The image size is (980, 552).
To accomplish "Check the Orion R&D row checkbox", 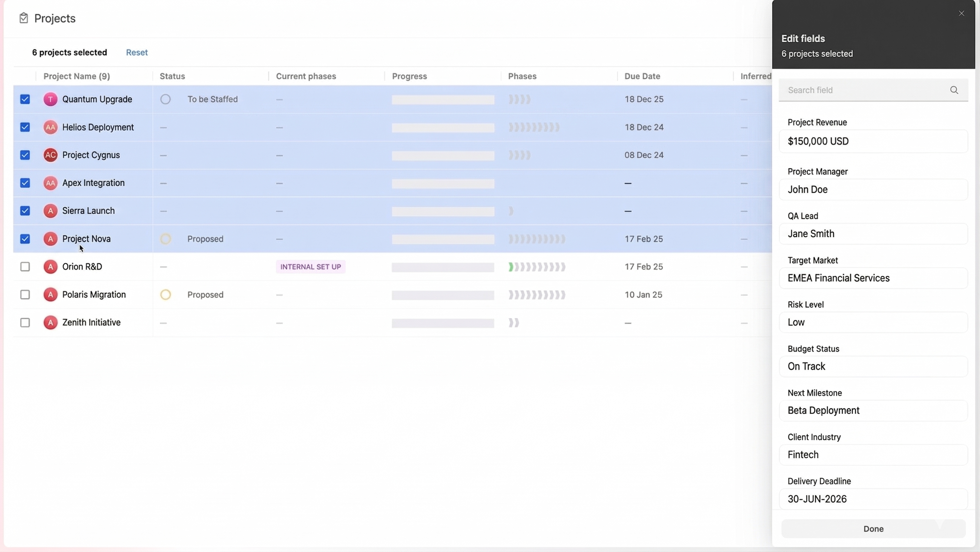I will (25, 267).
